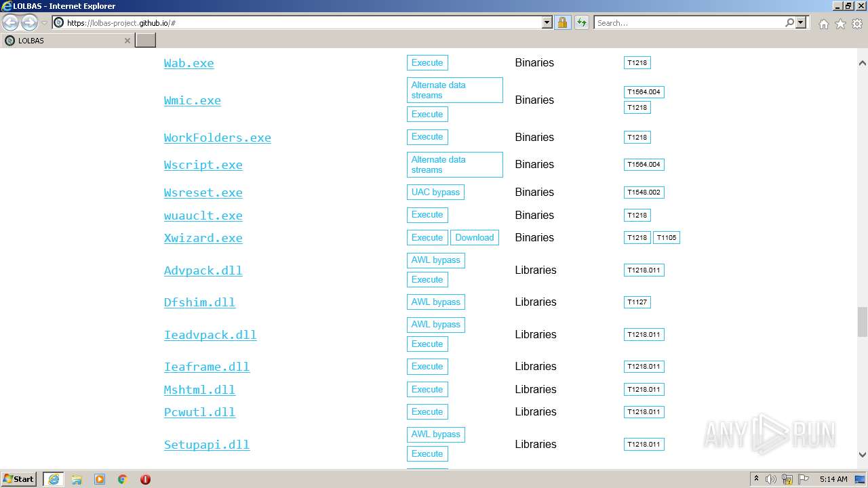
Task: Open File Explorer folder in taskbar
Action: [77, 479]
